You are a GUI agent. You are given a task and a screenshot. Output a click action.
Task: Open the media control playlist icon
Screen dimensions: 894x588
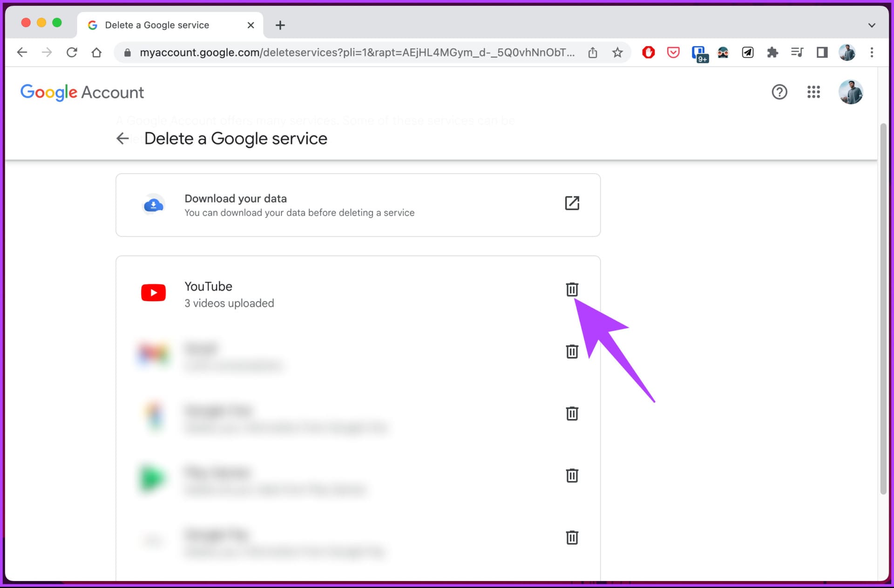click(x=797, y=52)
